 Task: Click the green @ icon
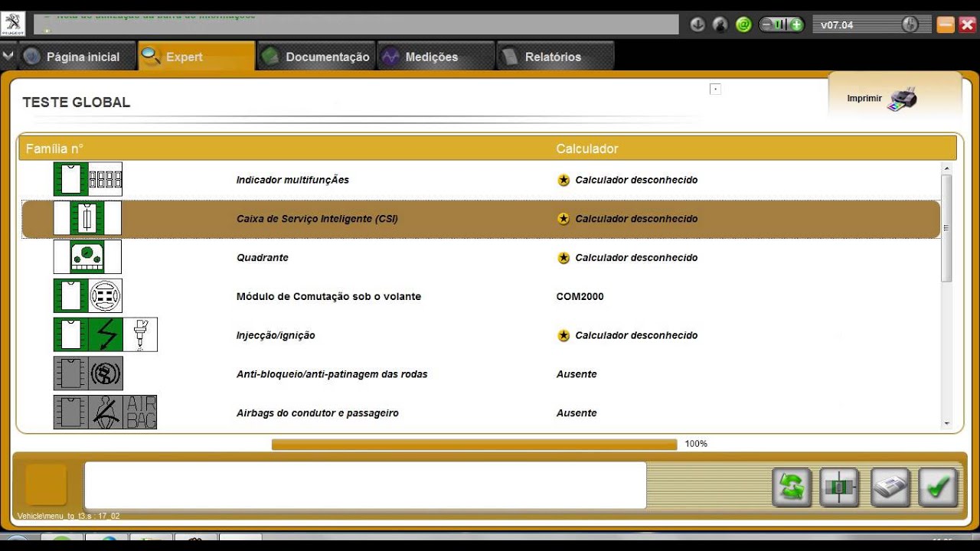point(743,24)
